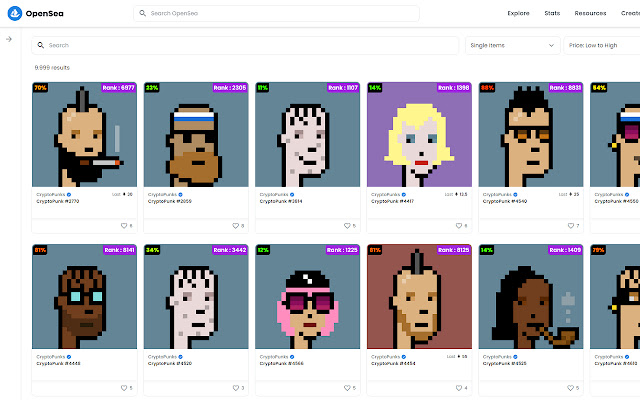Click the Rank: 6977 purple badge
The image size is (640, 400).
(x=118, y=87)
